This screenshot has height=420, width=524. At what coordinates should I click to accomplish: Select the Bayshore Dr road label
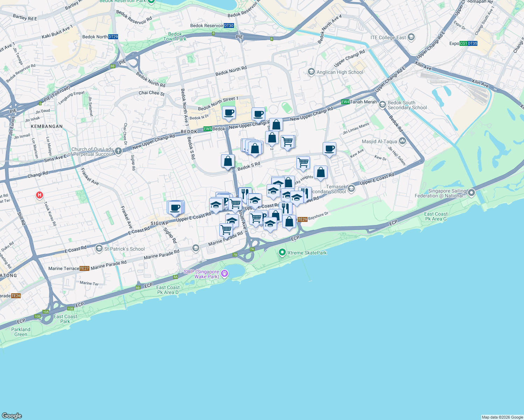318,216
